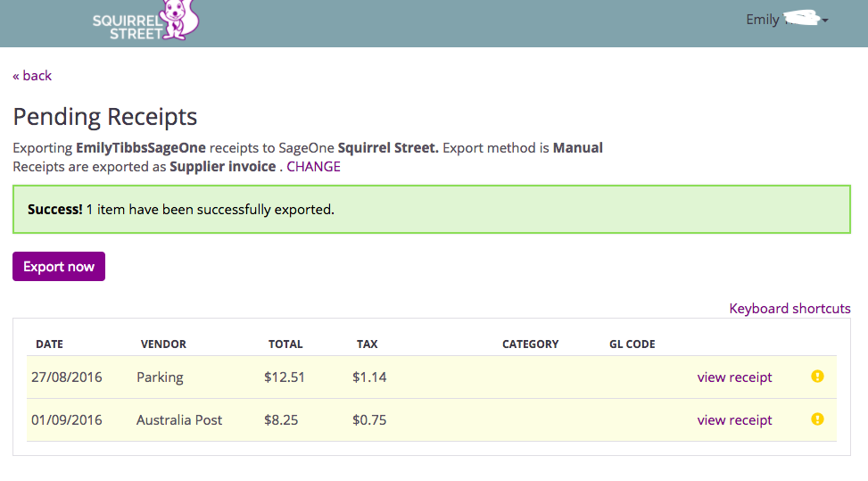This screenshot has width=868, height=481.
Task: Click CHANGE to modify export type
Action: 313,167
